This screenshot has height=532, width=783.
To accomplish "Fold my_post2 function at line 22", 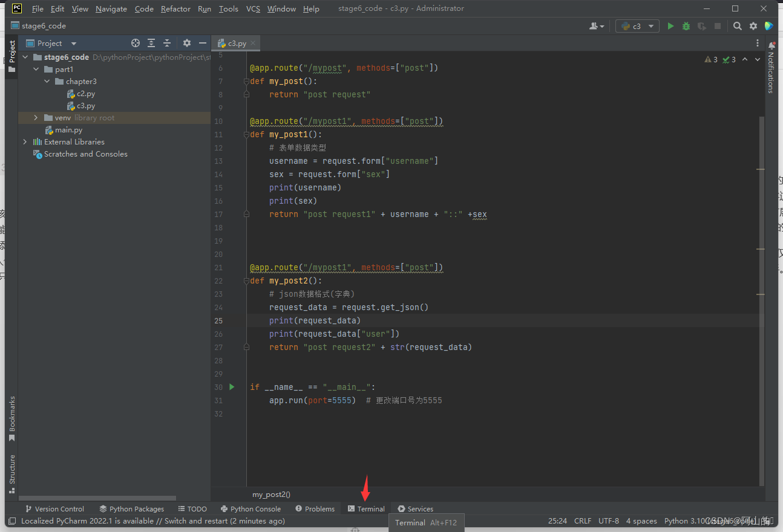I will tap(246, 281).
